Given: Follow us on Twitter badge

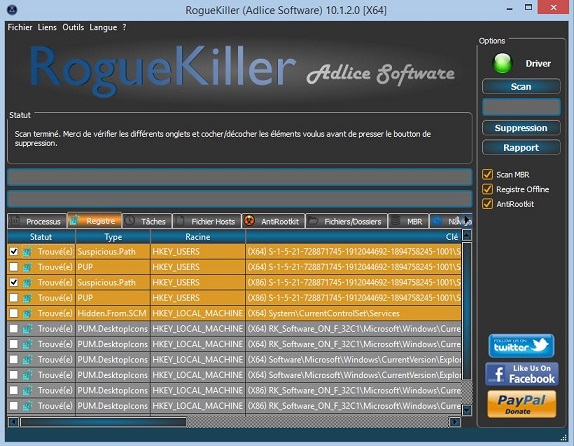Looking at the screenshot, I should [x=521, y=346].
